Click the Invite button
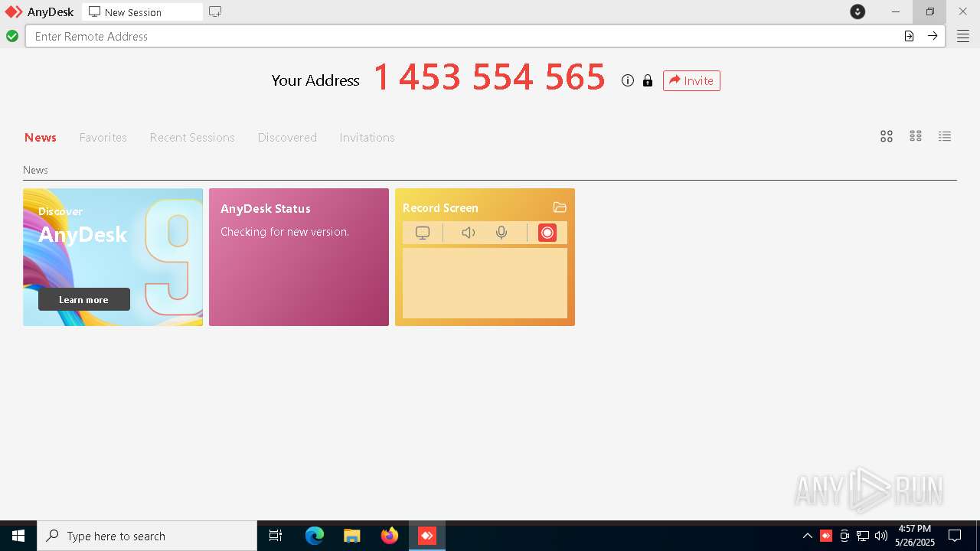980x551 pixels. [691, 80]
